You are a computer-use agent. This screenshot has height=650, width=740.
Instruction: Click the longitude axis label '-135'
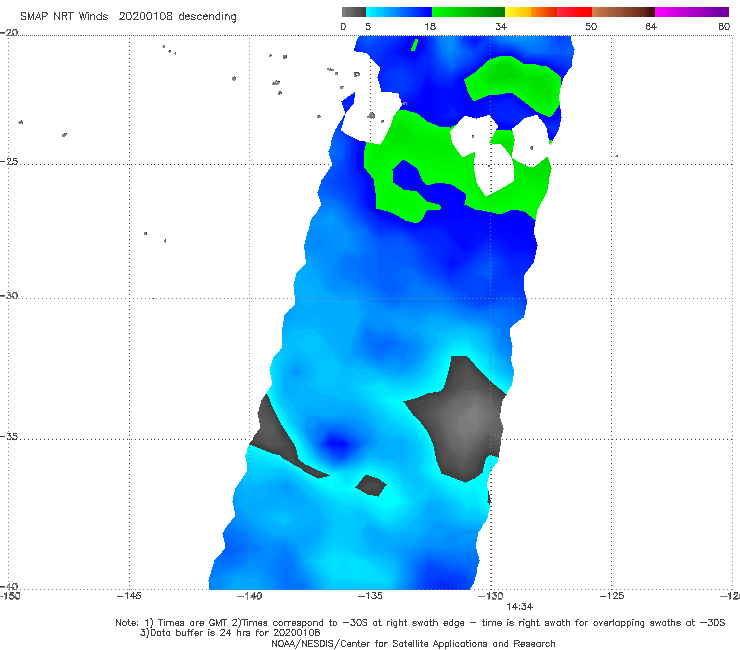[x=370, y=596]
